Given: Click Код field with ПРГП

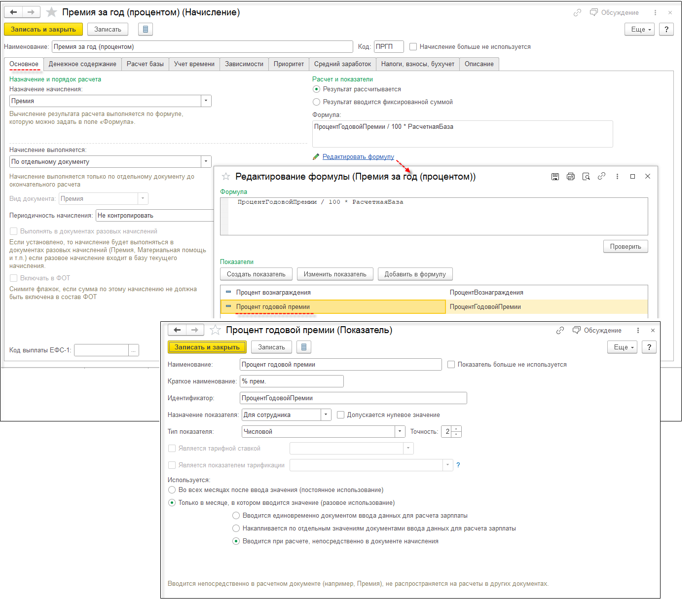Looking at the screenshot, I should click(389, 46).
